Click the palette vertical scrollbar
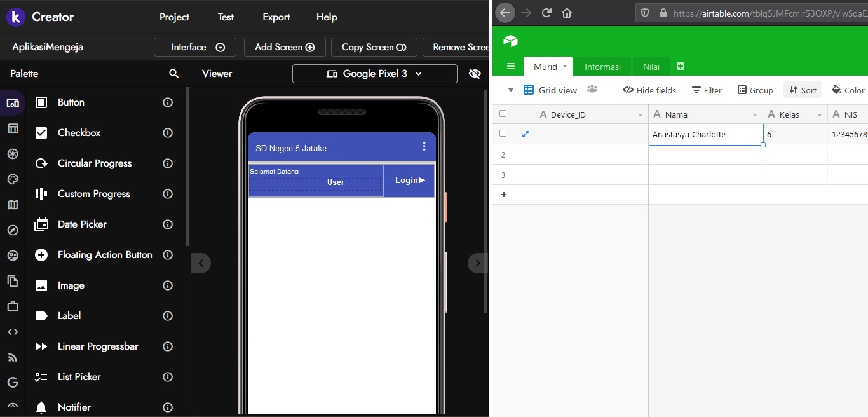The width and height of the screenshot is (868, 417). pos(187,167)
